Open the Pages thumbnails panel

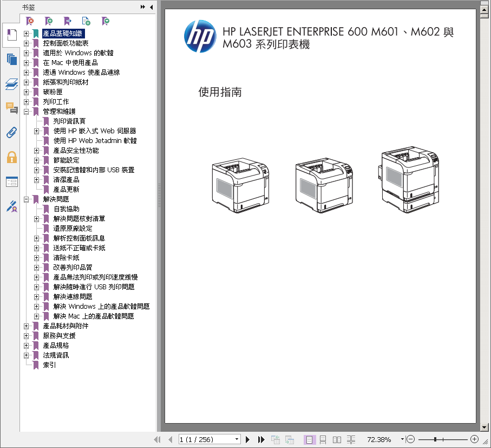(11, 59)
